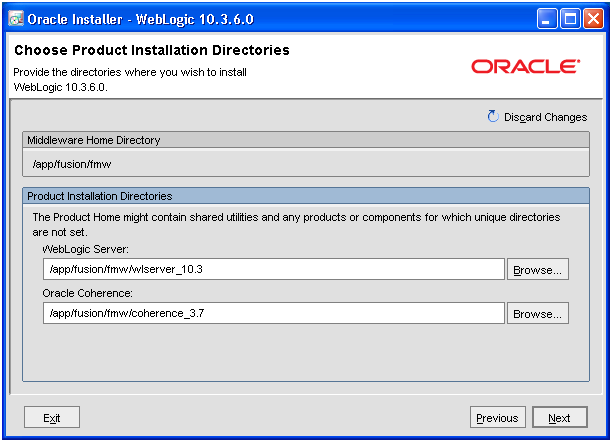Click the Oracle Coherence label
Screen dimensions: 612x442
(87, 293)
